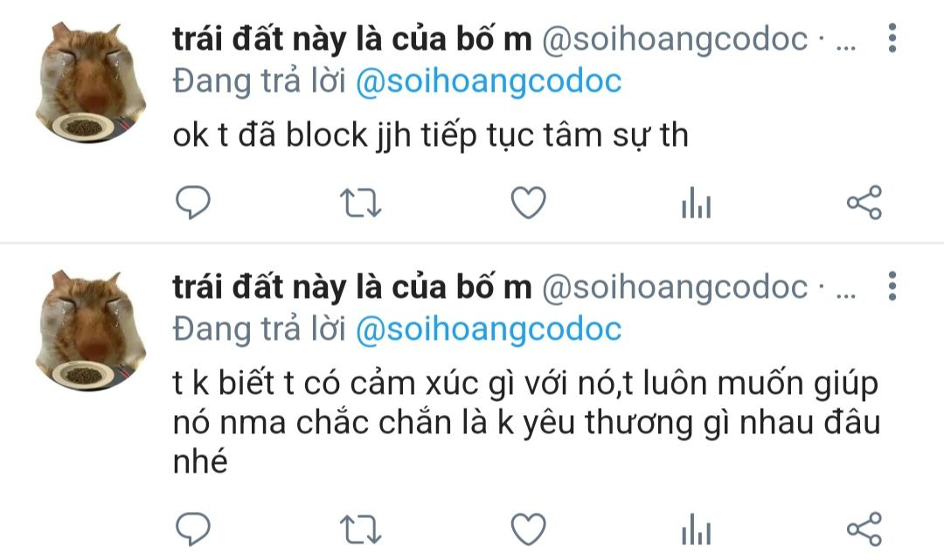Click @soihoangcodoc reply link in second tweet
Image resolution: width=944 pixels, height=560 pixels.
tap(489, 329)
